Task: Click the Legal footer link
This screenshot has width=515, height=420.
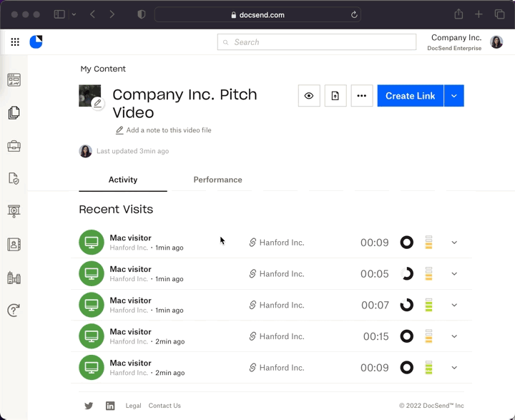Action: pos(133,406)
